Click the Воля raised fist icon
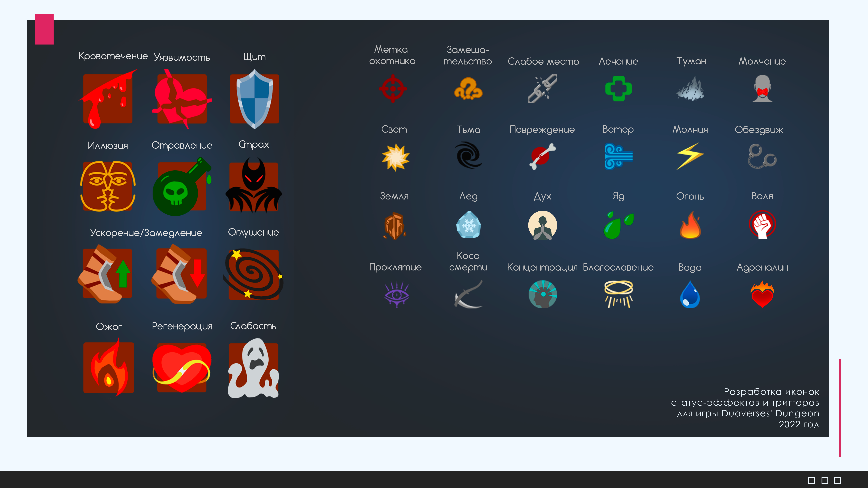Image resolution: width=868 pixels, height=488 pixels. 762,225
